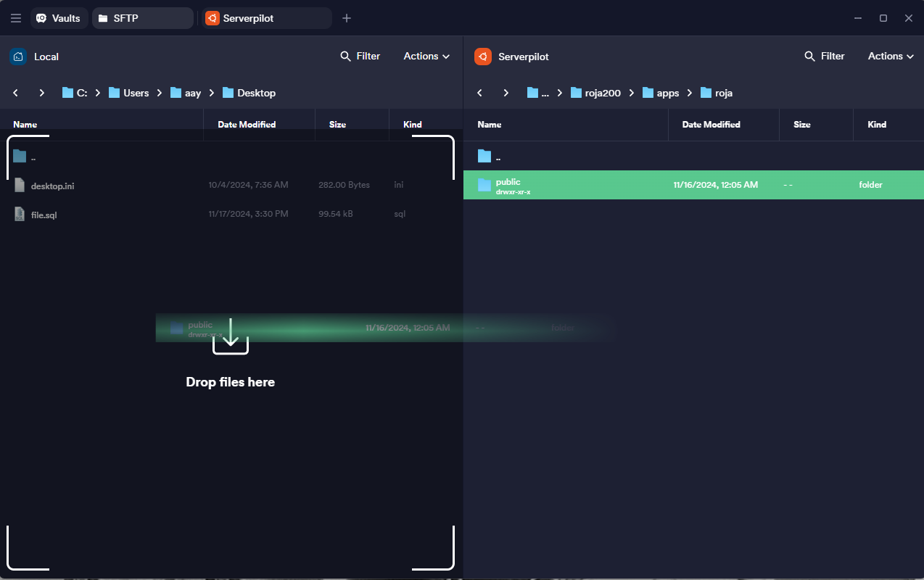Click the Users folder in Local breadcrumb

click(x=136, y=93)
